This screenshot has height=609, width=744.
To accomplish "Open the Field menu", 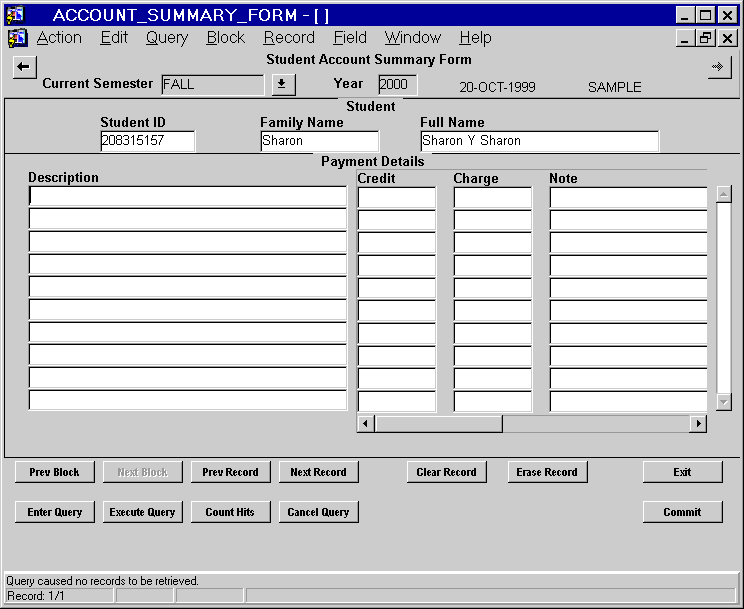I will point(350,37).
